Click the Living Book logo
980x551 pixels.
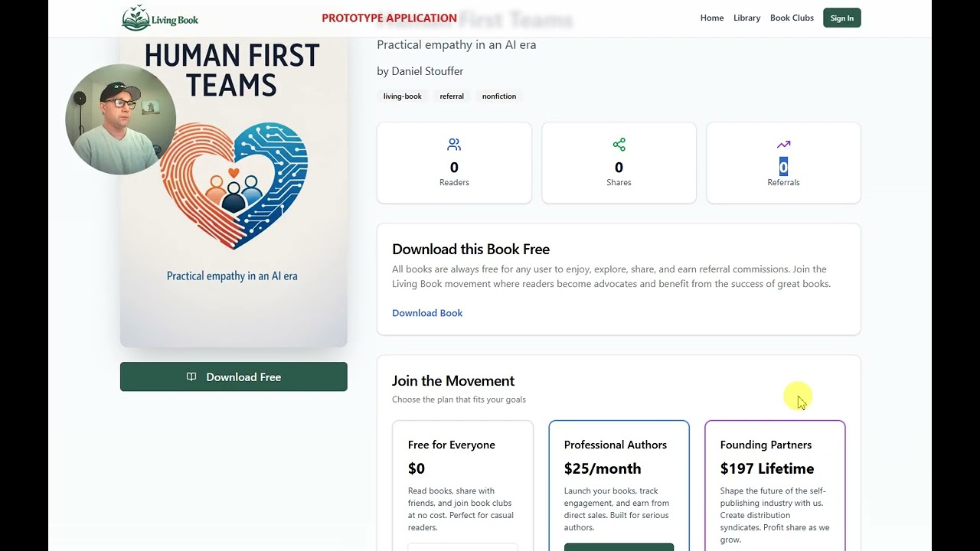[159, 18]
